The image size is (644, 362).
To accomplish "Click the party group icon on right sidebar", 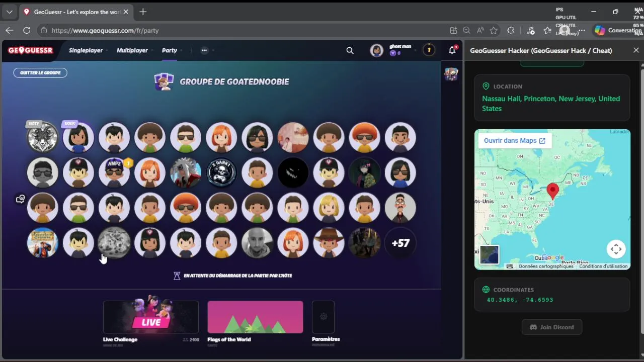I will pyautogui.click(x=451, y=74).
